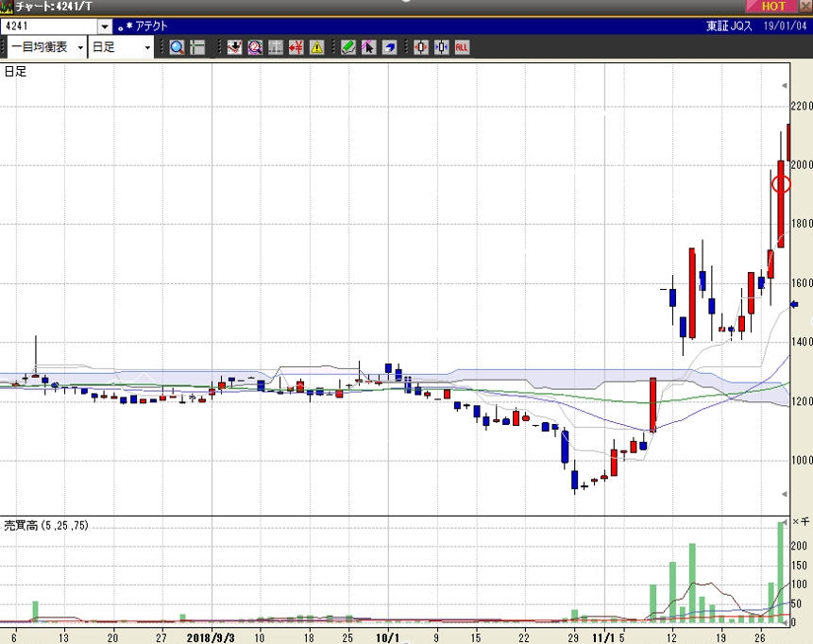Click the 10/1 date axis label
The width and height of the screenshot is (813, 644).
tap(387, 637)
